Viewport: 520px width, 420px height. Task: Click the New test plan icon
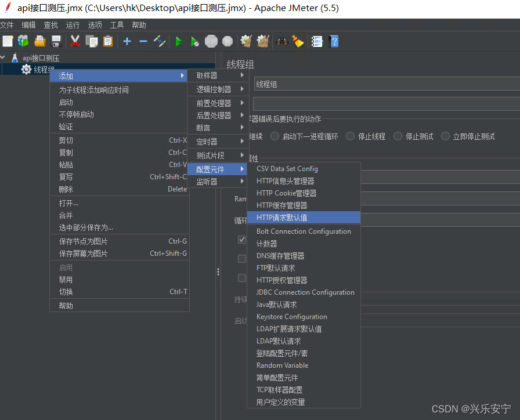pyautogui.click(x=8, y=41)
